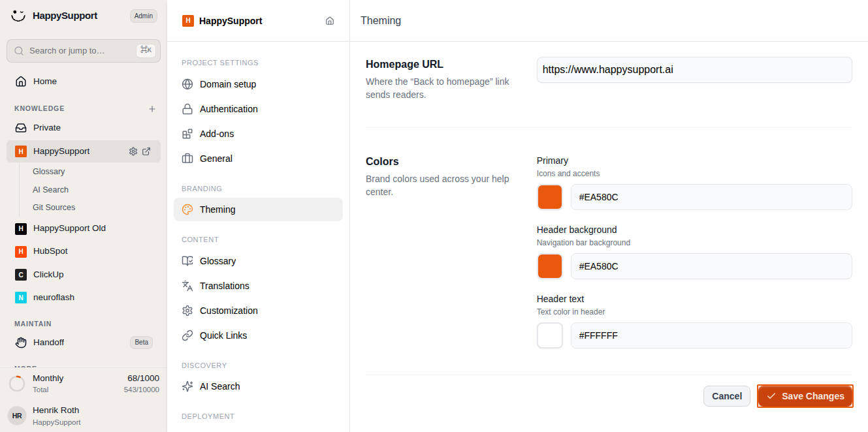Click the 68/1000 monthly usage value
Screen dimensions: 868x432
(143, 378)
